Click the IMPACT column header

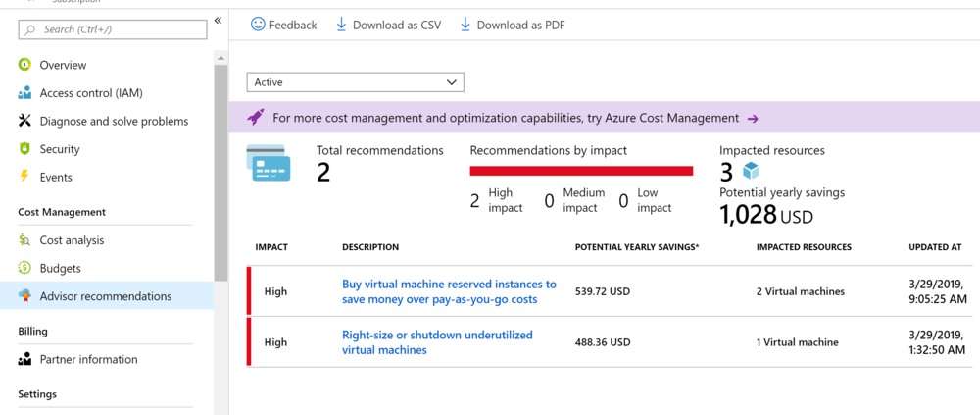tap(271, 247)
